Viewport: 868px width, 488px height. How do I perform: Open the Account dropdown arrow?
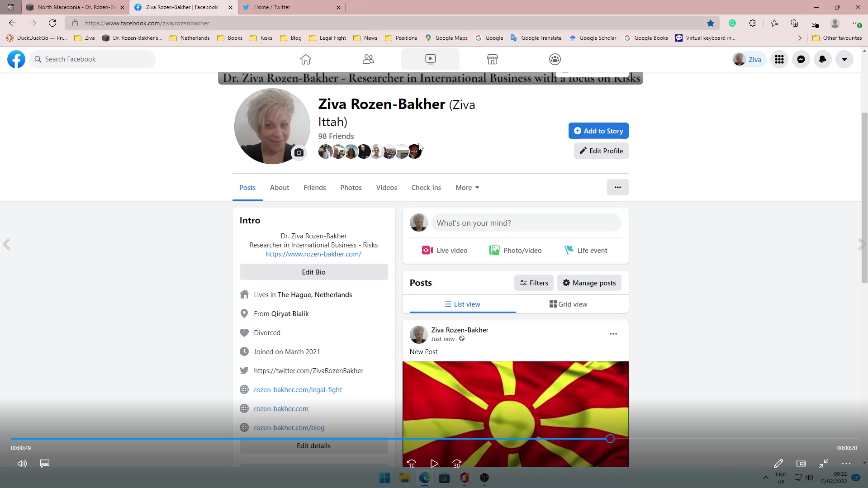point(844,59)
